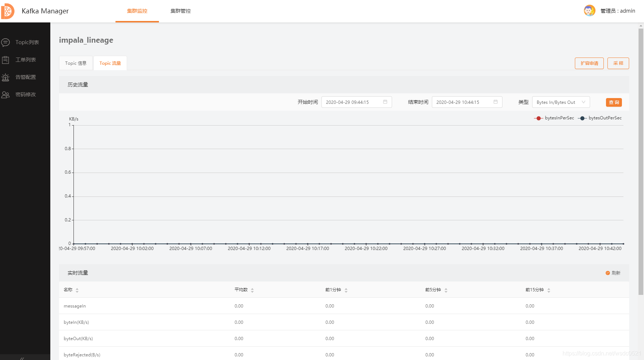
Task: Click chart x-axis label 2020-04-29 10:02:00
Action: tap(132, 249)
